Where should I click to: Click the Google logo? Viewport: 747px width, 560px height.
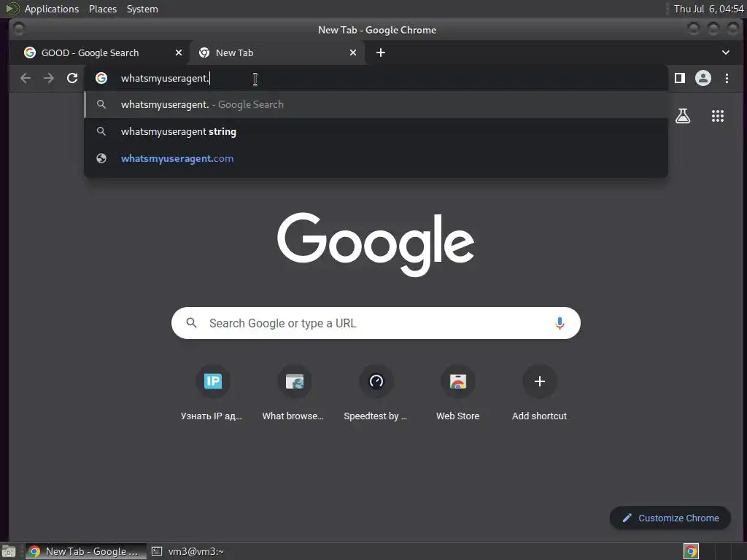(x=376, y=244)
